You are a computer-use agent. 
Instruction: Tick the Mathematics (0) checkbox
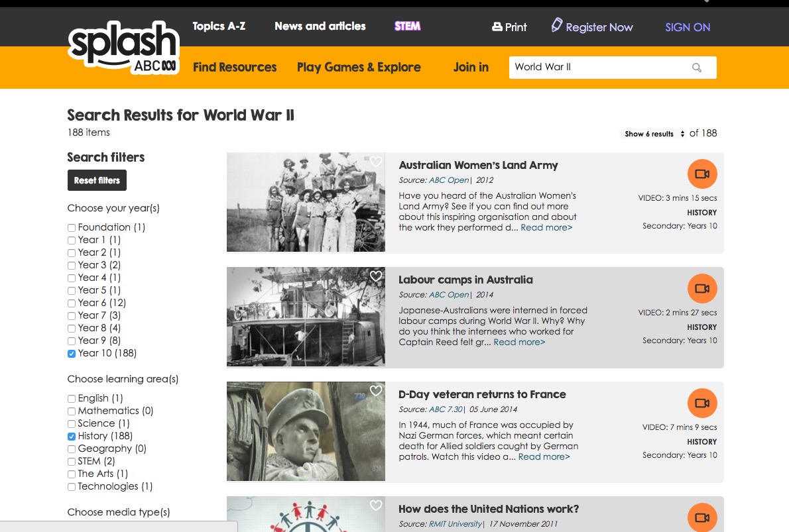click(x=72, y=411)
